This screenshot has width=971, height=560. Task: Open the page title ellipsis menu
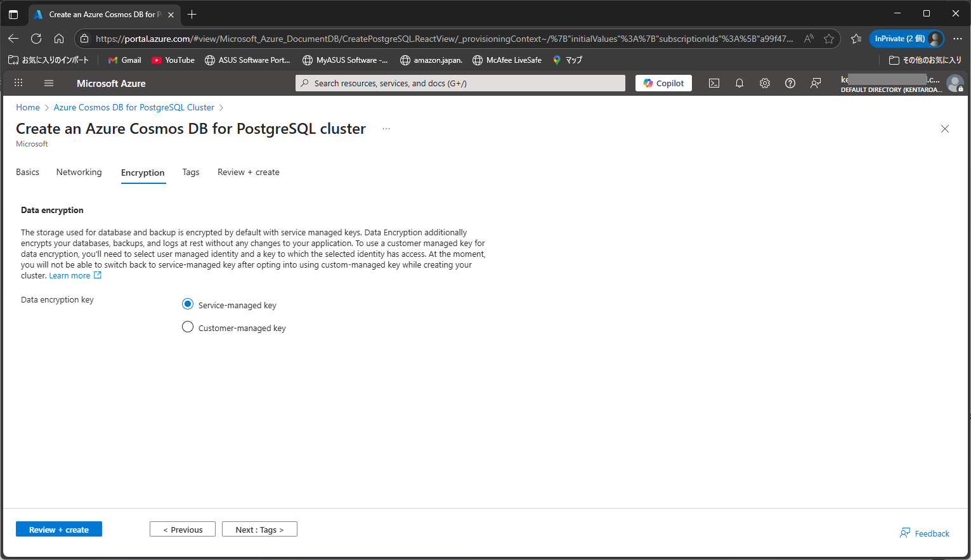click(x=386, y=128)
